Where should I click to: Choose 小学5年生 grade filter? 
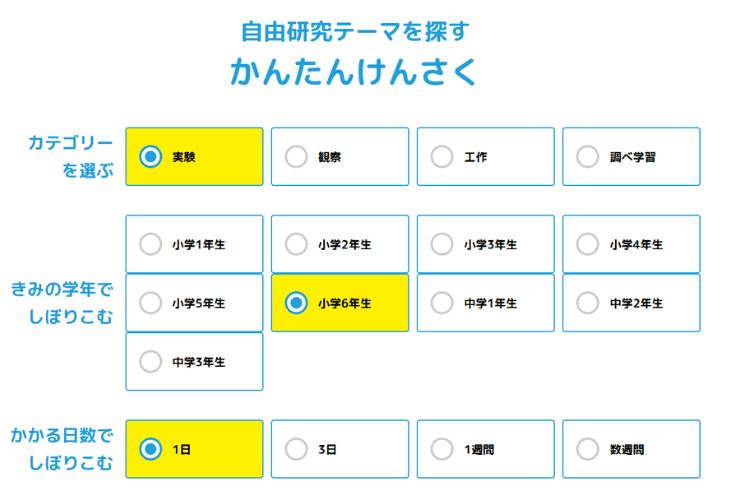click(x=151, y=303)
